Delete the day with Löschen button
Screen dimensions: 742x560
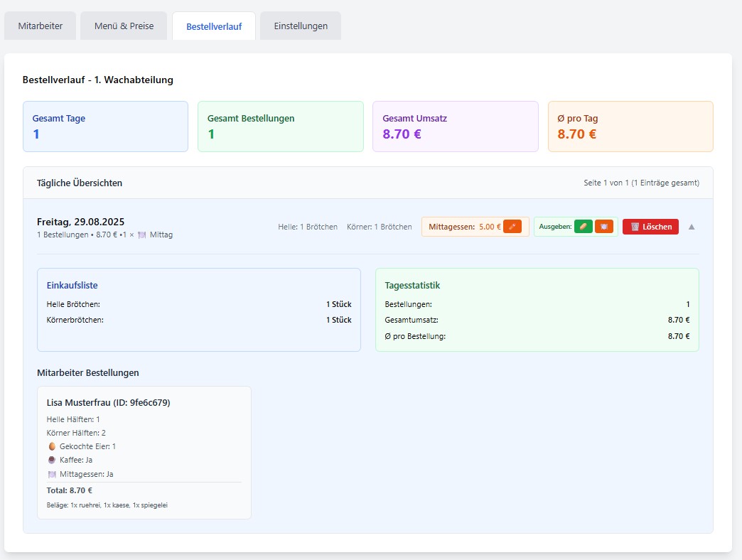click(x=650, y=227)
